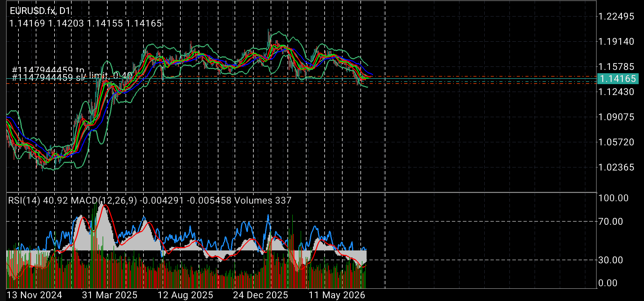The image size is (644, 301).
Task: Click the 1.05720 price axis label
Action: 616,142
